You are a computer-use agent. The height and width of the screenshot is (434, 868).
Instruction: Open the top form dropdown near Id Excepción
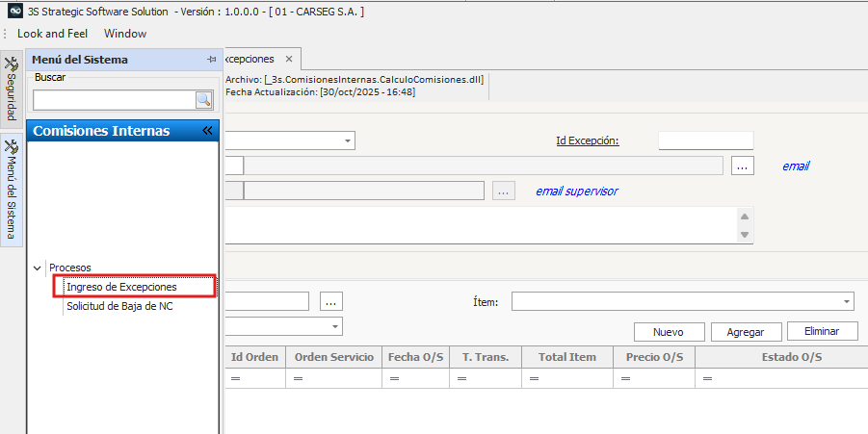coord(347,140)
